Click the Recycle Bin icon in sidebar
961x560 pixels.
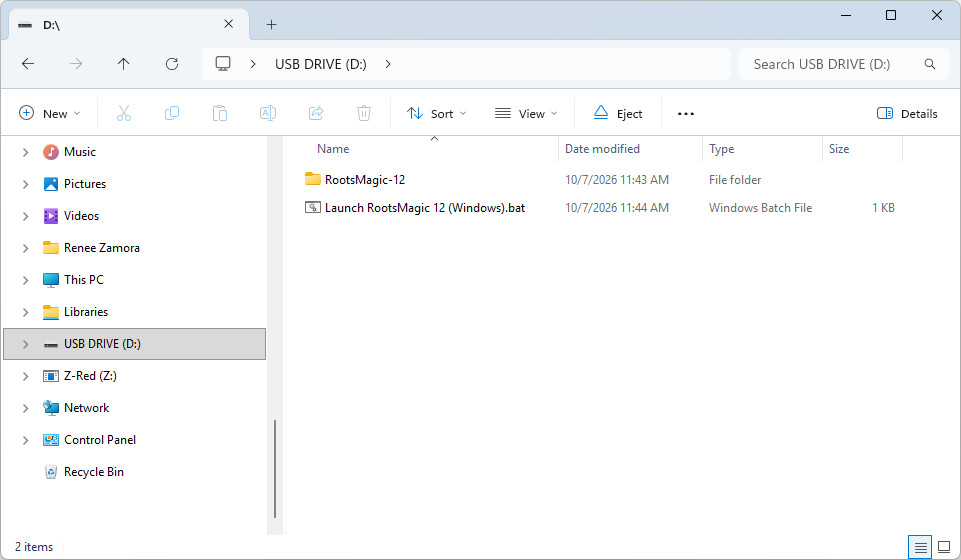51,472
